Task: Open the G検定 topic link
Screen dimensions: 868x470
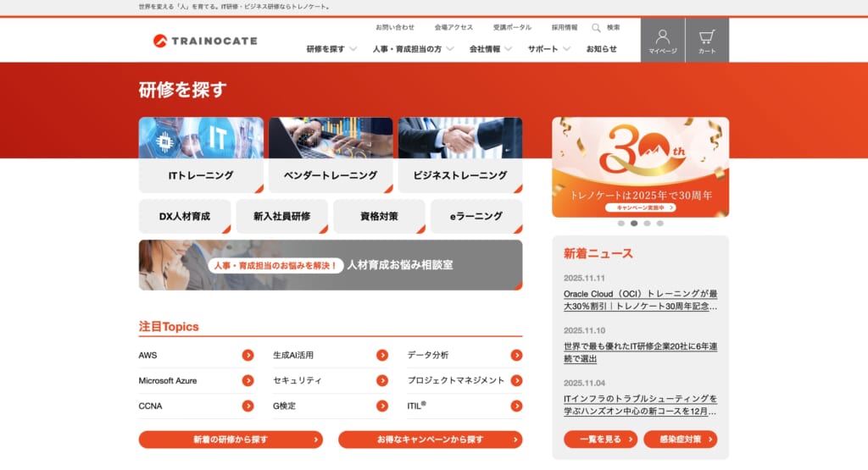Action: pyautogui.click(x=285, y=406)
